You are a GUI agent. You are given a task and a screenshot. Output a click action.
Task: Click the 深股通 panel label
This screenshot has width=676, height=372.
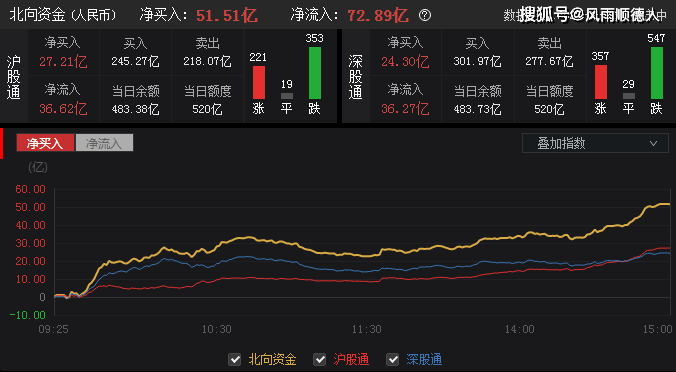(356, 76)
